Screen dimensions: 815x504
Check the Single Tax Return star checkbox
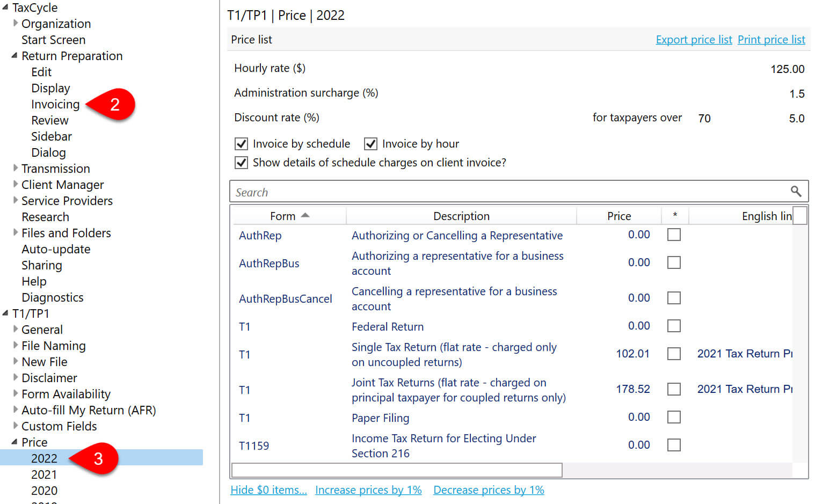click(x=674, y=354)
